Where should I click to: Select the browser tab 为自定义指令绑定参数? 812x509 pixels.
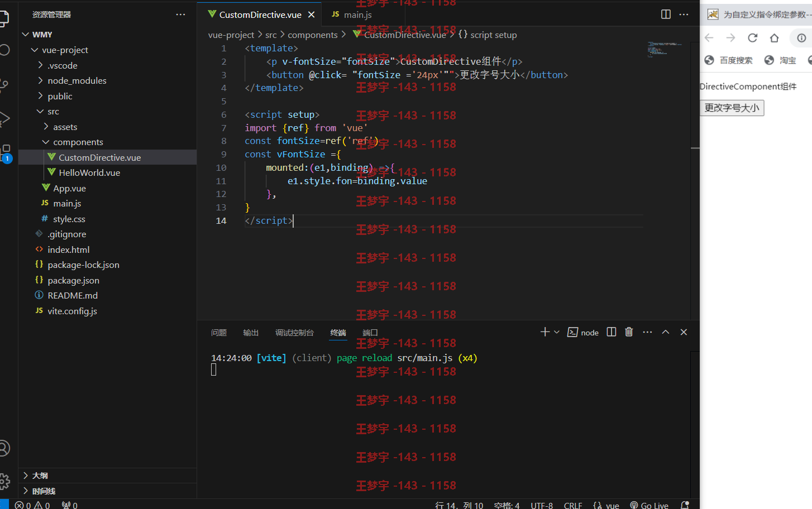click(760, 15)
